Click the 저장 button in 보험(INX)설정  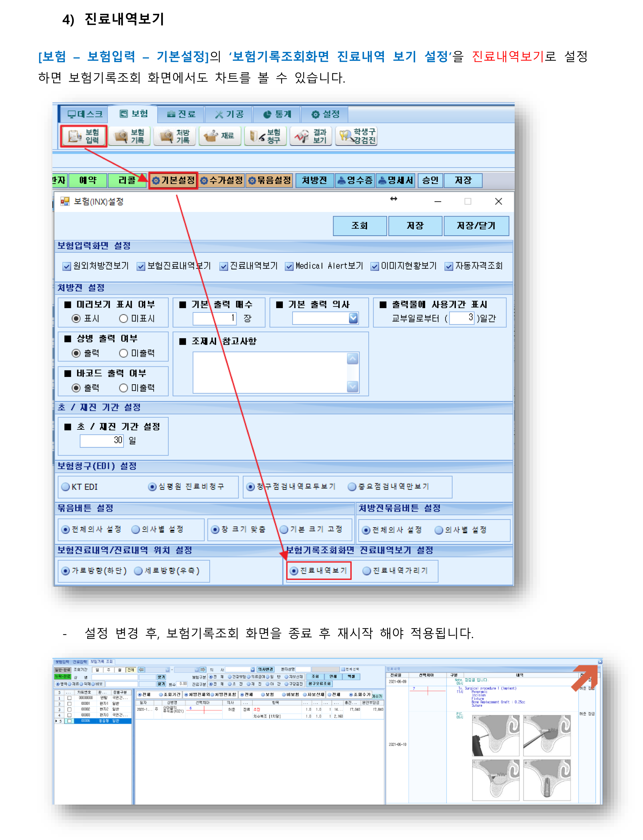tap(415, 226)
